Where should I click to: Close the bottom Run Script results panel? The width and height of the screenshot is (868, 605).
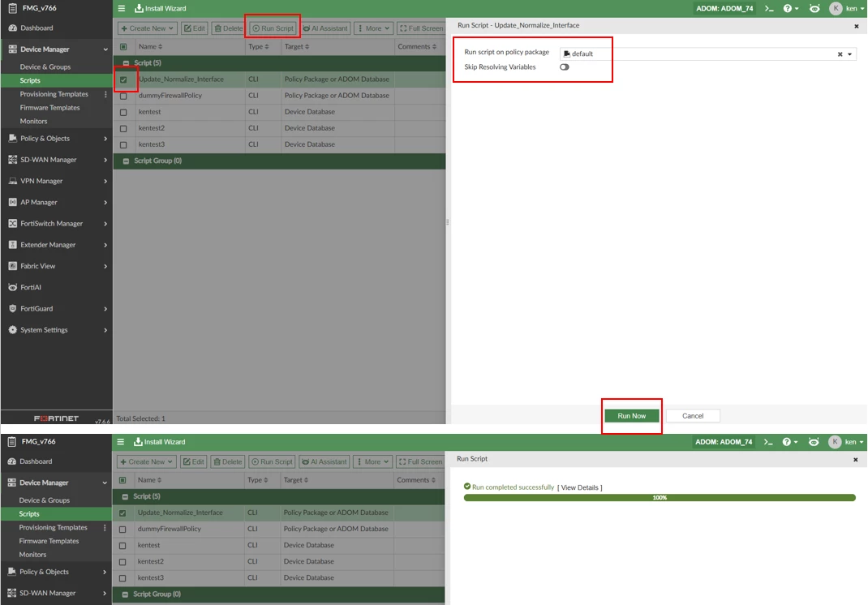(855, 459)
